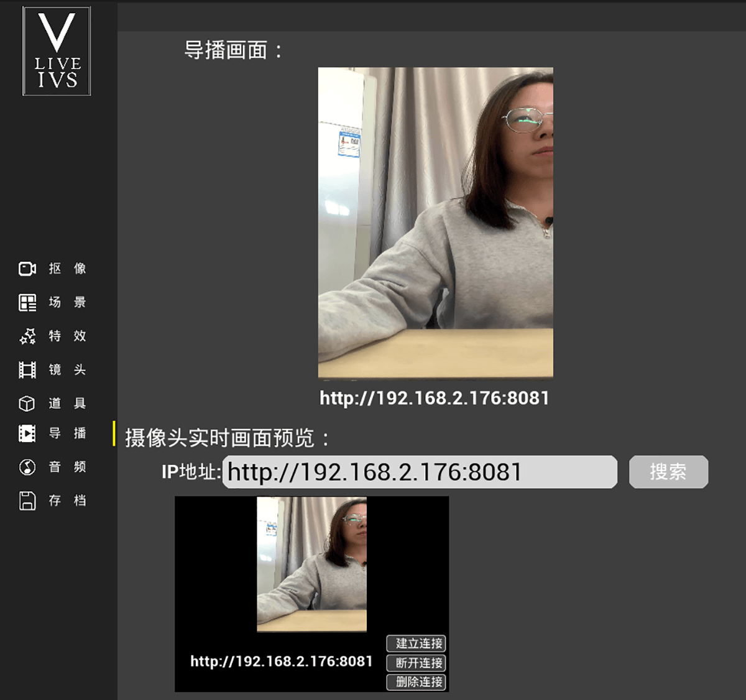Open the 场景 menu label
Image resolution: width=746 pixels, height=700 pixels.
[x=67, y=302]
